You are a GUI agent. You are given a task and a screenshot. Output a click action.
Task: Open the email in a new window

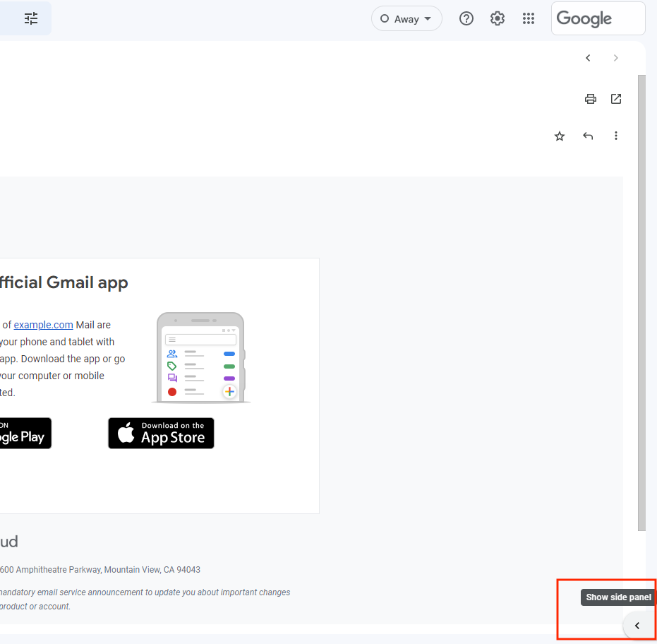[x=615, y=99]
